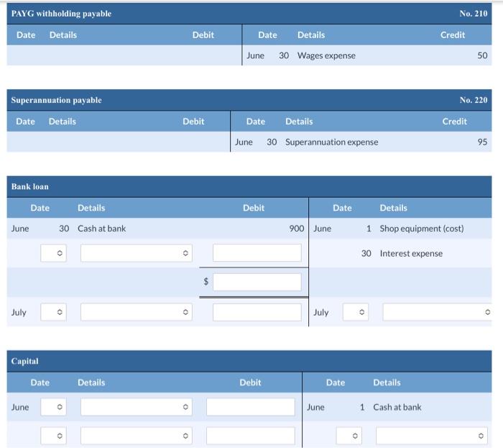
Task: Open Bank loan July credit details dropdown
Action: click(x=437, y=312)
